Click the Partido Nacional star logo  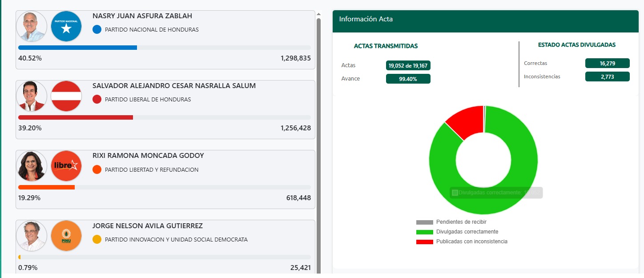[x=66, y=26]
